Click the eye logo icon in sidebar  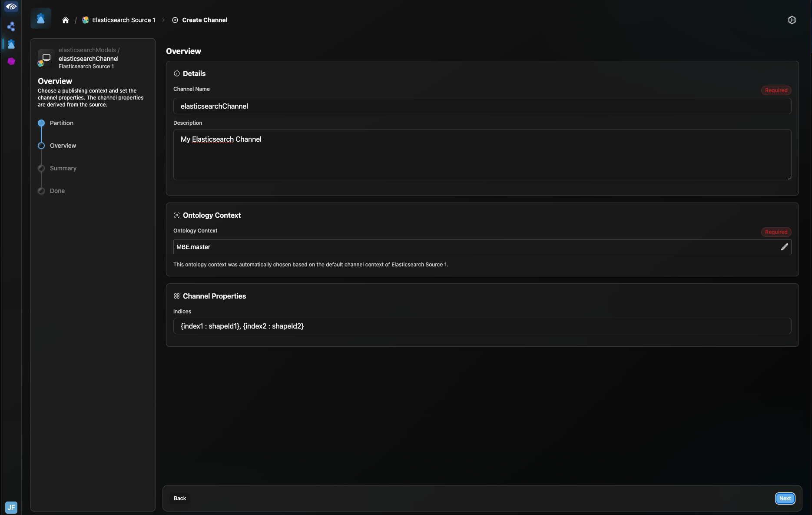click(11, 7)
